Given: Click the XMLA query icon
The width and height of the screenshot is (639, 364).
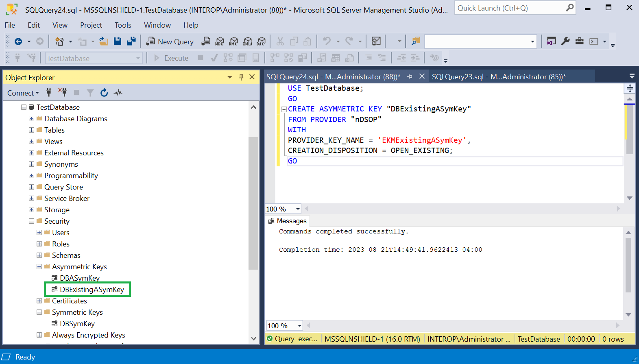Looking at the screenshot, I should pyautogui.click(x=247, y=41).
